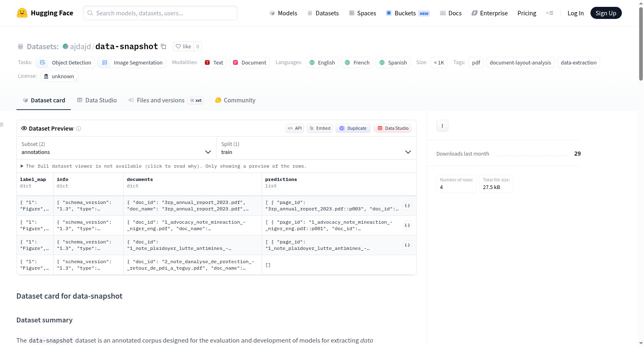Click the unknown license tag
This screenshot has height=347, width=644.
pos(59,76)
